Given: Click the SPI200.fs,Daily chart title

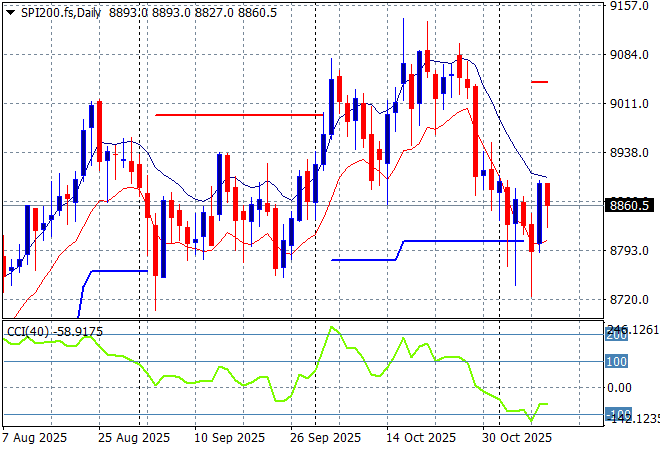Looking at the screenshot, I should (x=61, y=13).
